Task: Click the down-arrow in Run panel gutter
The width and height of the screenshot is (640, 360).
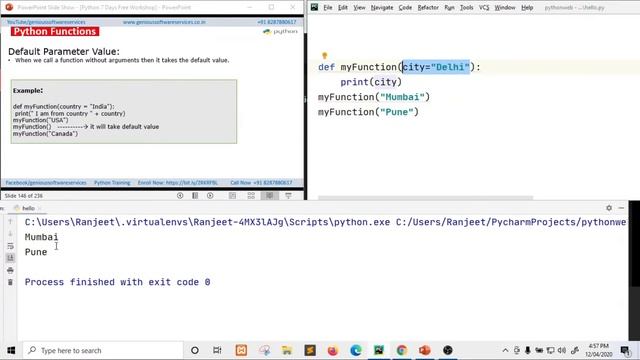Action: (10, 234)
